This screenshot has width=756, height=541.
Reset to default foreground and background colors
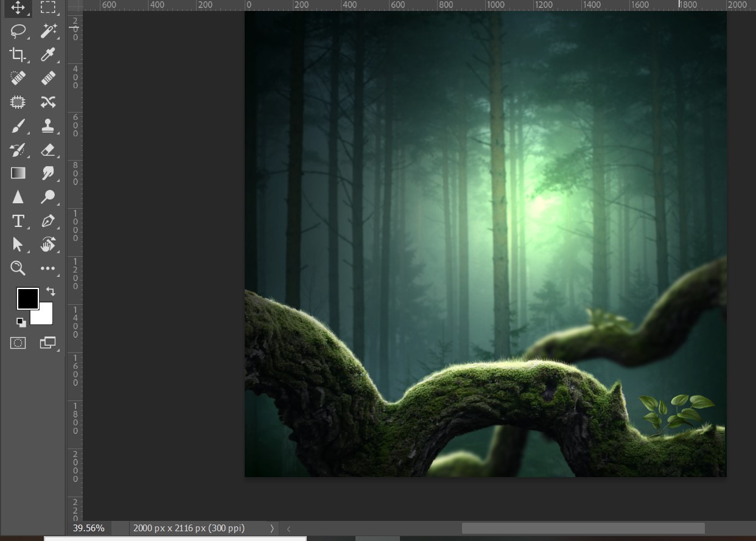[x=21, y=322]
